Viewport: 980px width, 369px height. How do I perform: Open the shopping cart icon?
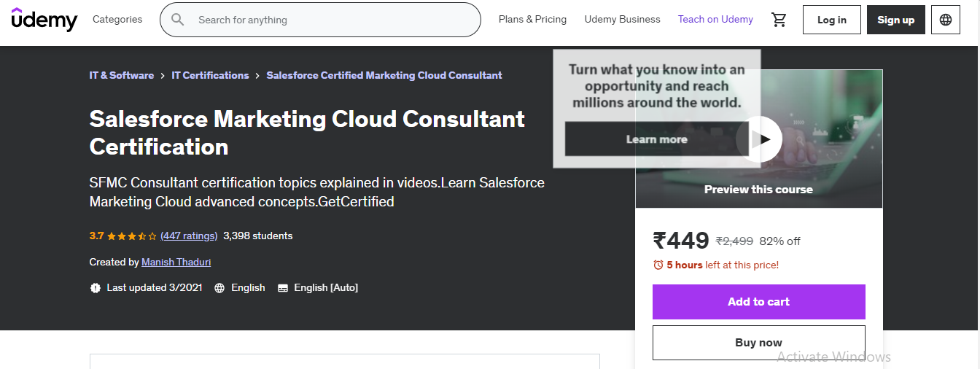coord(779,20)
